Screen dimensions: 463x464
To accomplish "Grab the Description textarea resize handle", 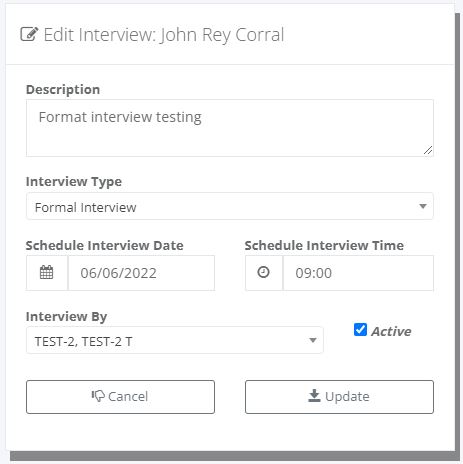I will (x=428, y=151).
